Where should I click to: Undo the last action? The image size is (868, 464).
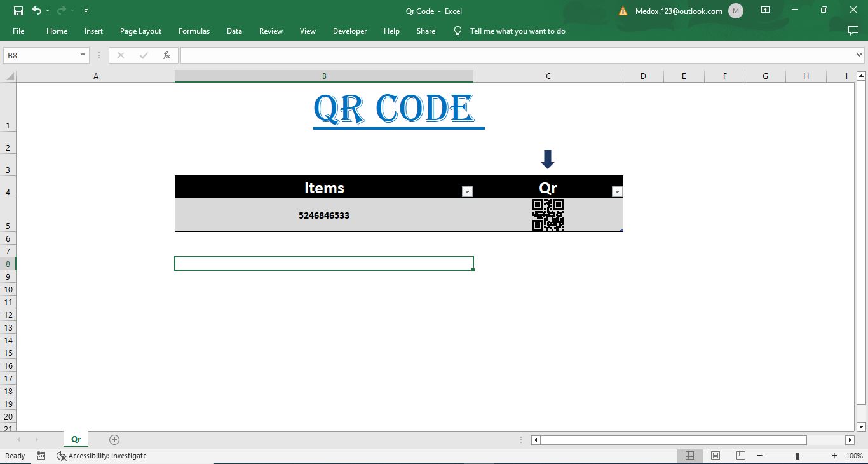click(x=36, y=11)
